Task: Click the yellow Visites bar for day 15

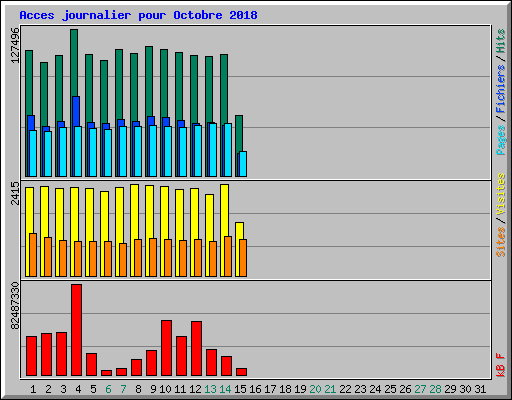Action: click(239, 231)
